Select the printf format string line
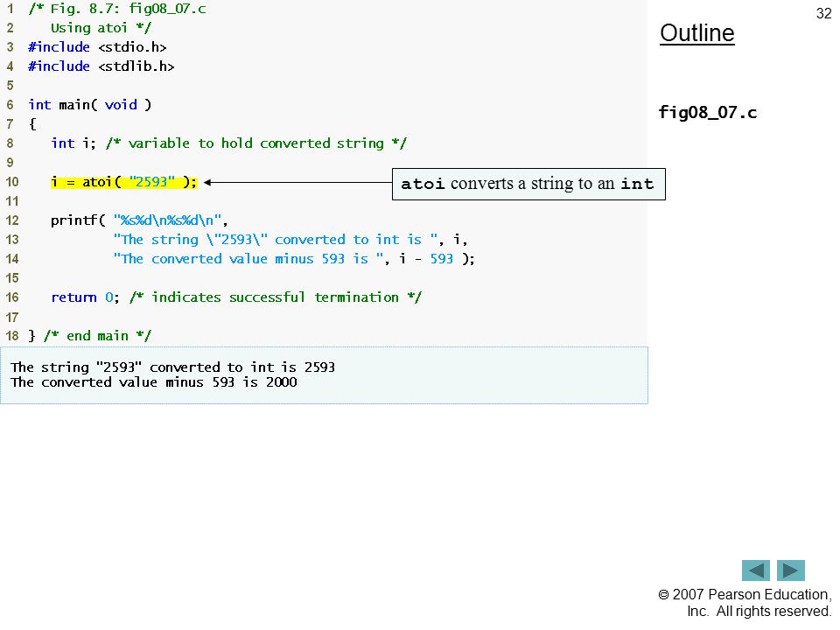840x630 pixels. (x=139, y=220)
